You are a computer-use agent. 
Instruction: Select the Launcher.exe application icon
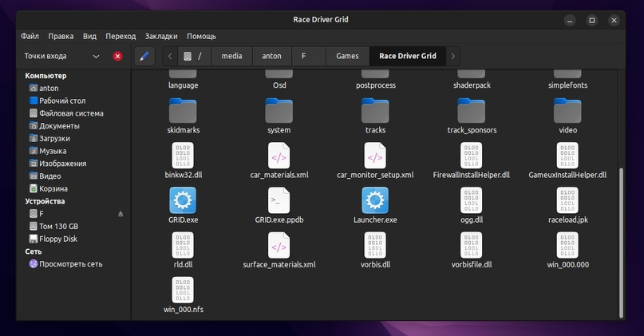pyautogui.click(x=375, y=200)
